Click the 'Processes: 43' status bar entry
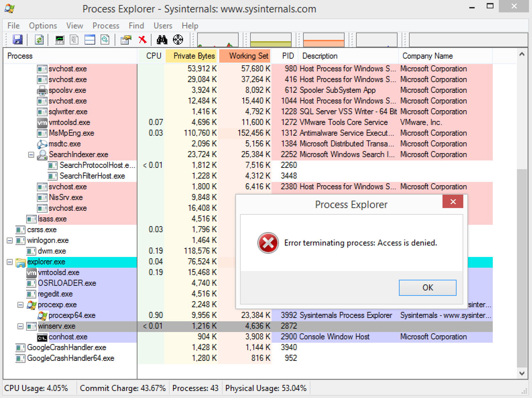Image resolution: width=532 pixels, height=398 pixels. pyautogui.click(x=195, y=388)
